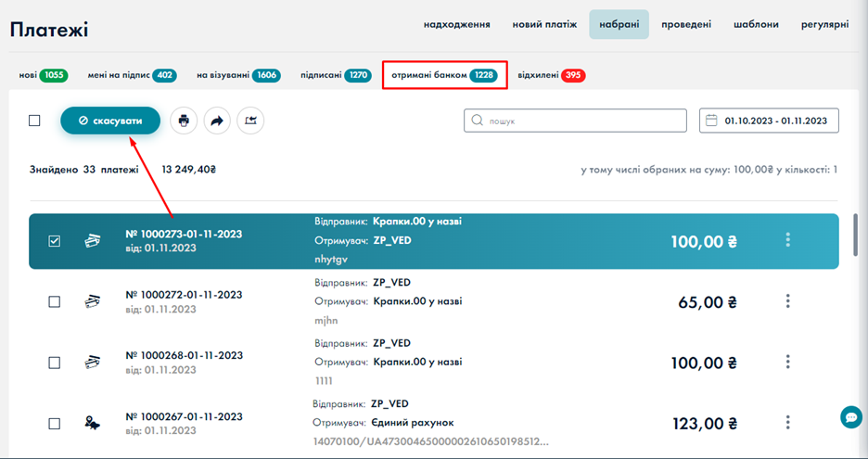The image size is (868, 459).
Task: Click the print icon in the toolbar
Action: [x=184, y=121]
